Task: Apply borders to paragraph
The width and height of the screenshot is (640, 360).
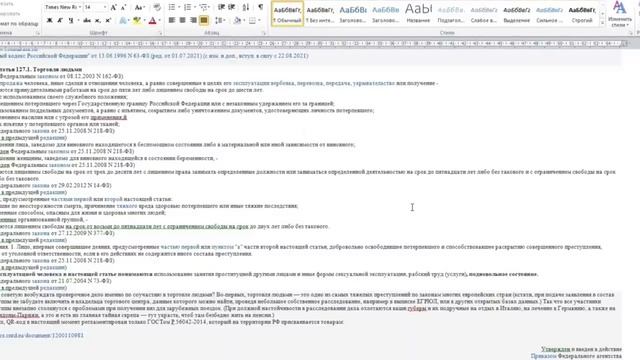Action: 252,20
